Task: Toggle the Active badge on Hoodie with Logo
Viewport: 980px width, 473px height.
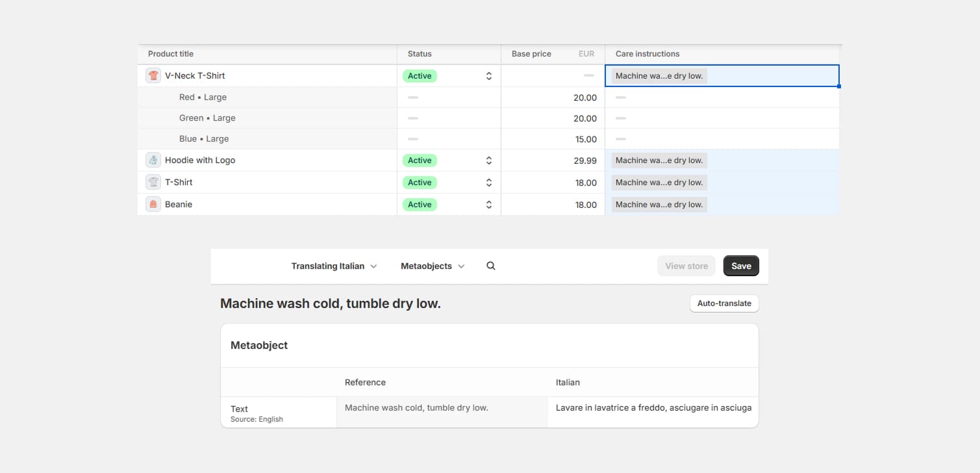Action: [419, 160]
